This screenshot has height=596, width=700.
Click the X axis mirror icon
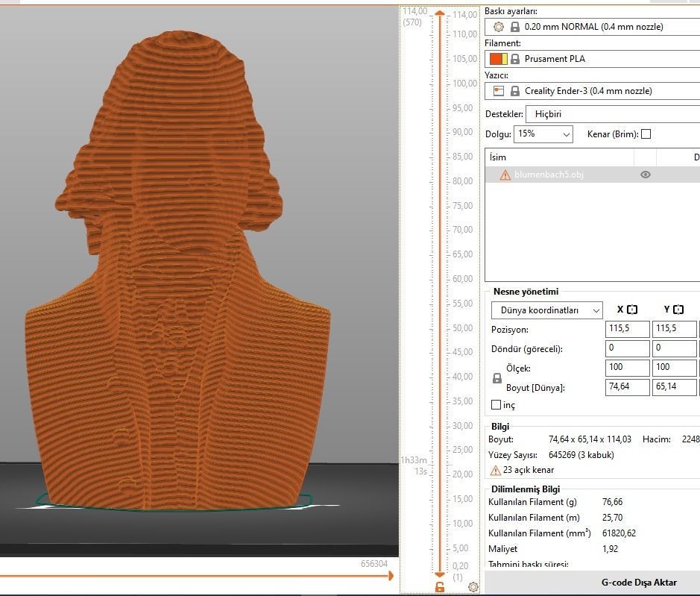[632, 309]
